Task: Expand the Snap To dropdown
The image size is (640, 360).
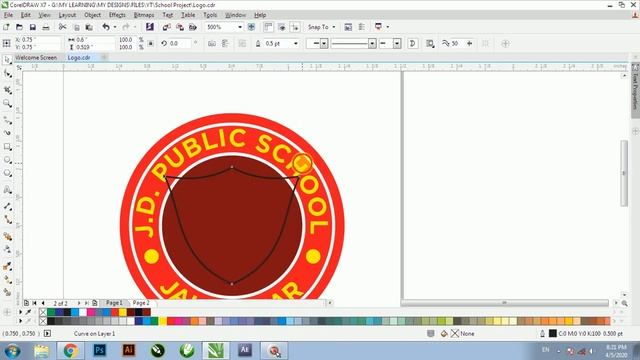Action: (x=334, y=27)
